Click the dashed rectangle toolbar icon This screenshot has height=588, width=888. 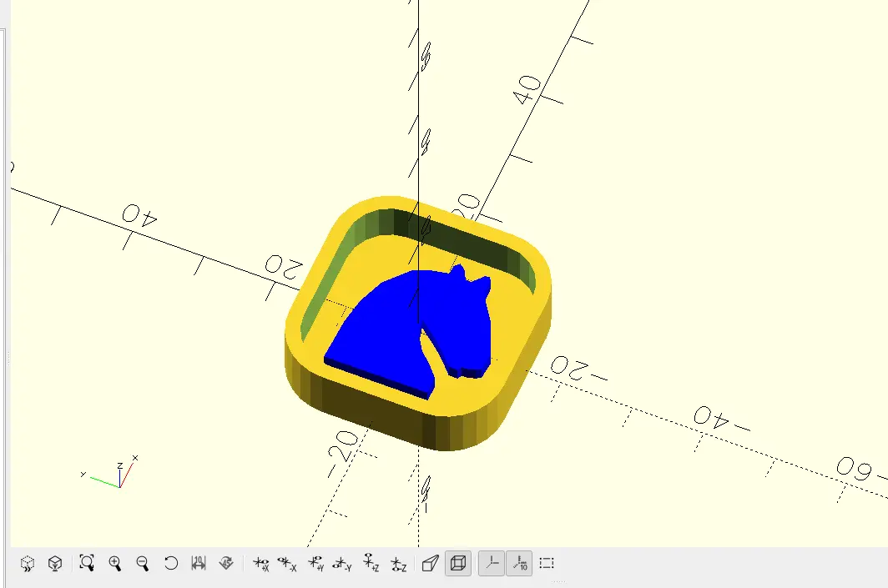click(x=547, y=563)
